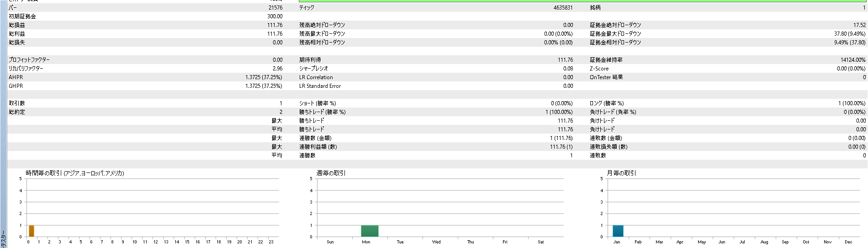Click the Z-Score label
Viewport: 868px width, 248px height.
tap(599, 69)
